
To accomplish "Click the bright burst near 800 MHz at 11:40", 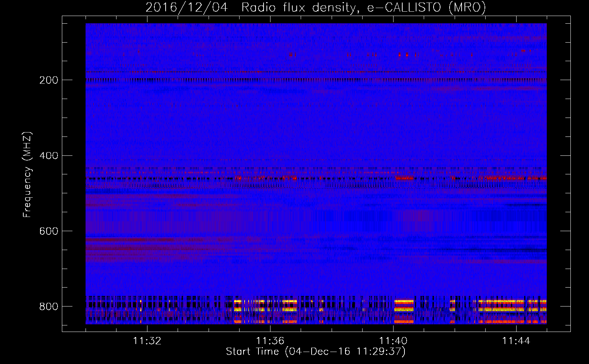I will (404, 311).
